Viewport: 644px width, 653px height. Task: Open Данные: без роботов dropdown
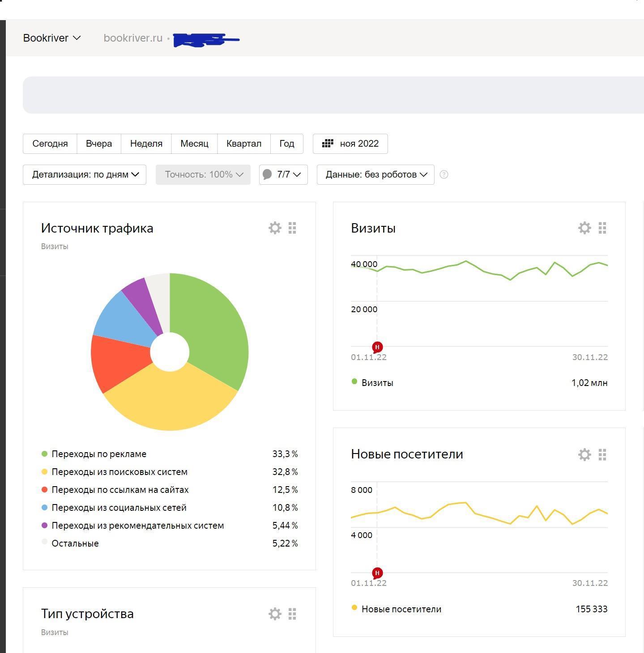pyautogui.click(x=375, y=175)
